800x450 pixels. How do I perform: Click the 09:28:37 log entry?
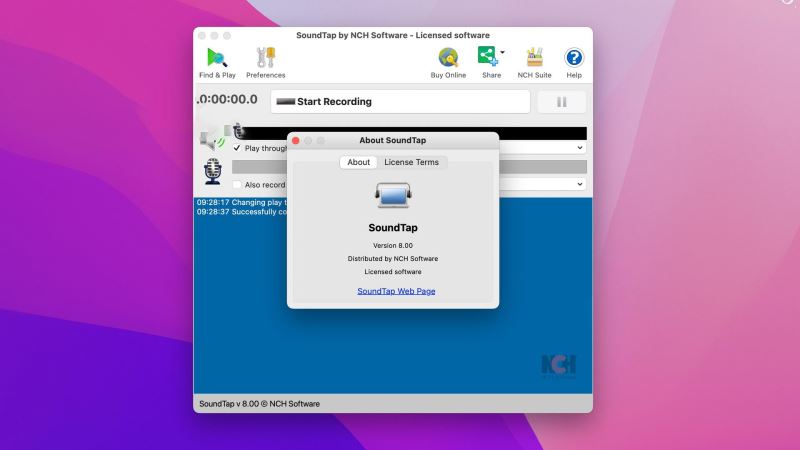coord(241,212)
